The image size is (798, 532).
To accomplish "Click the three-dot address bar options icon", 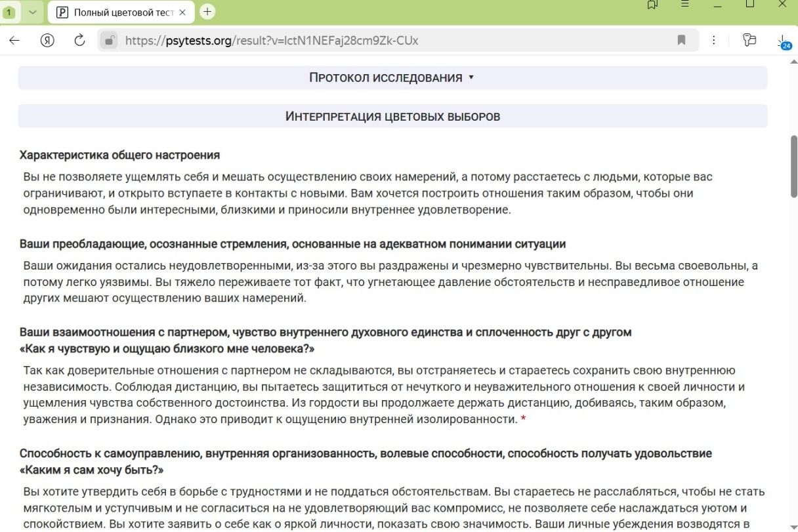I will coord(714,39).
